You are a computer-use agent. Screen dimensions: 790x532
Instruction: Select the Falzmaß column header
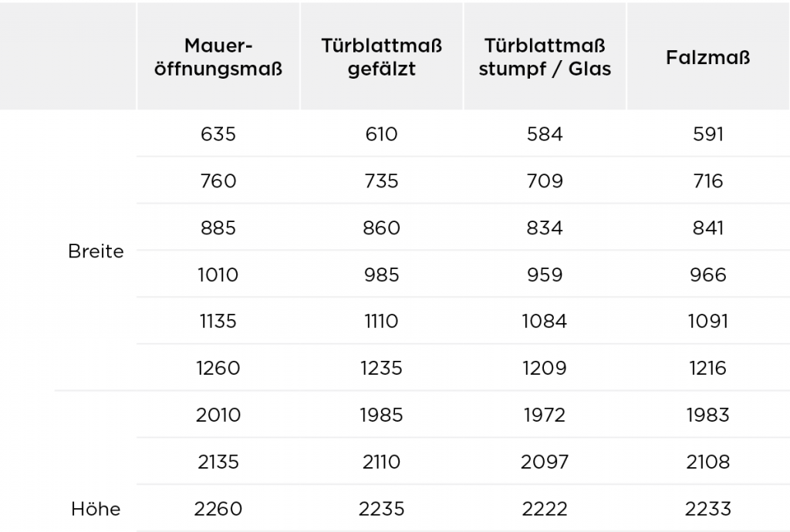coord(708,57)
